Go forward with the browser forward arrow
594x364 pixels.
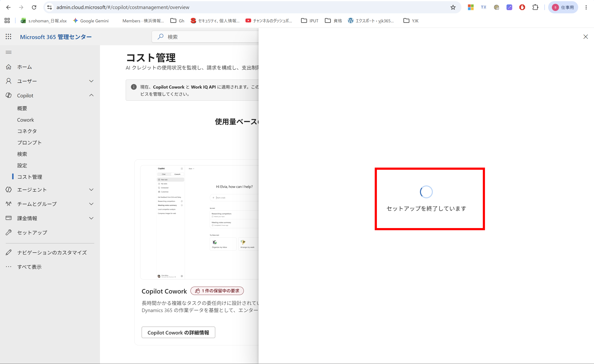coord(21,7)
